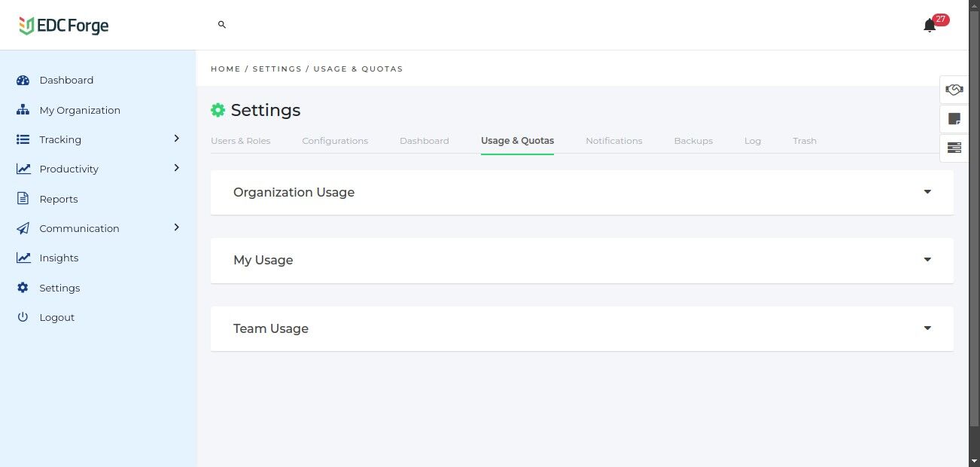Click the Dashboard gauge icon in sidebar

pos(23,81)
